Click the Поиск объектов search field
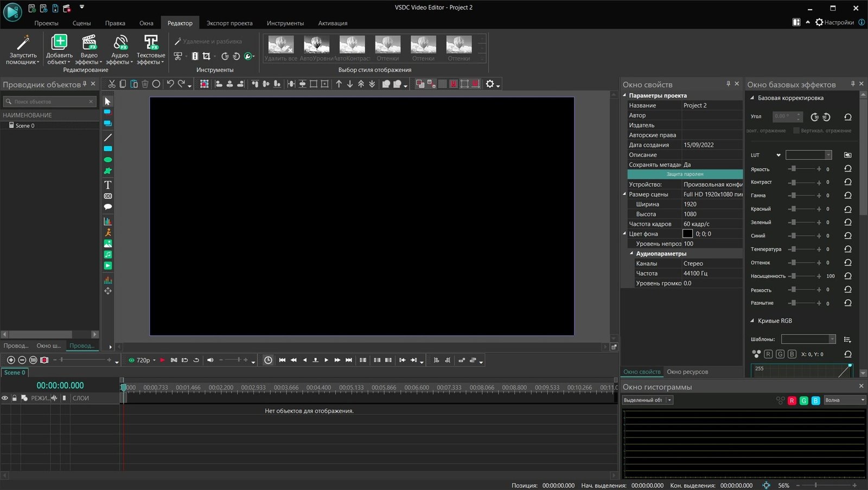868x490 pixels. point(49,101)
